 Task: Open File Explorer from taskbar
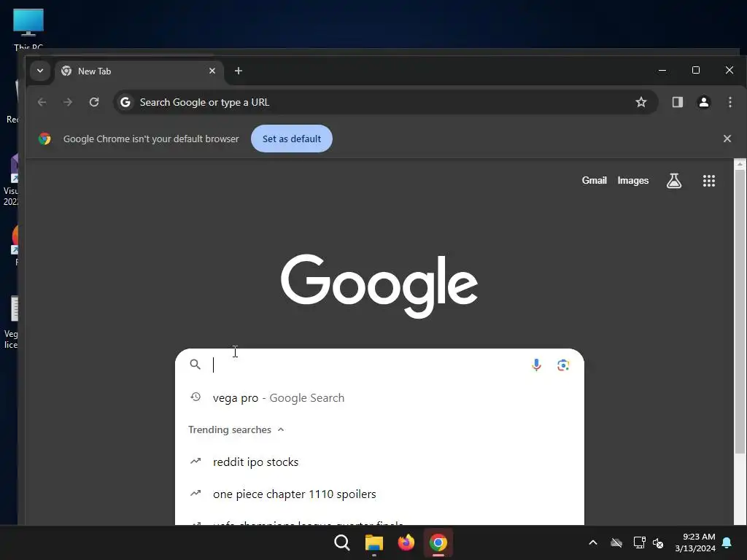374,542
